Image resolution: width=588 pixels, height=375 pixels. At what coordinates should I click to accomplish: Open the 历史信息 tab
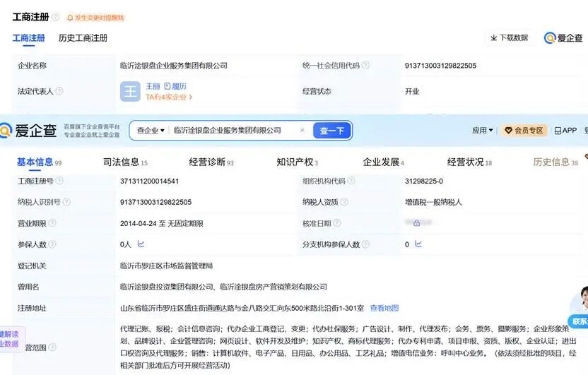click(555, 162)
